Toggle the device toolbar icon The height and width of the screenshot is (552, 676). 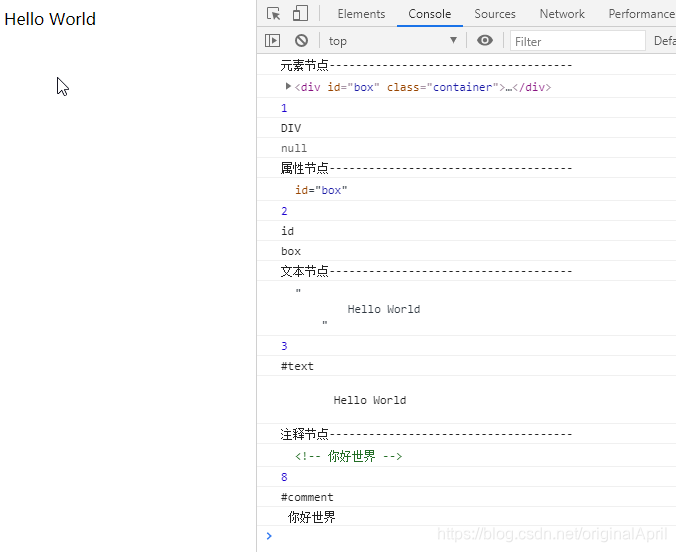[x=300, y=13]
